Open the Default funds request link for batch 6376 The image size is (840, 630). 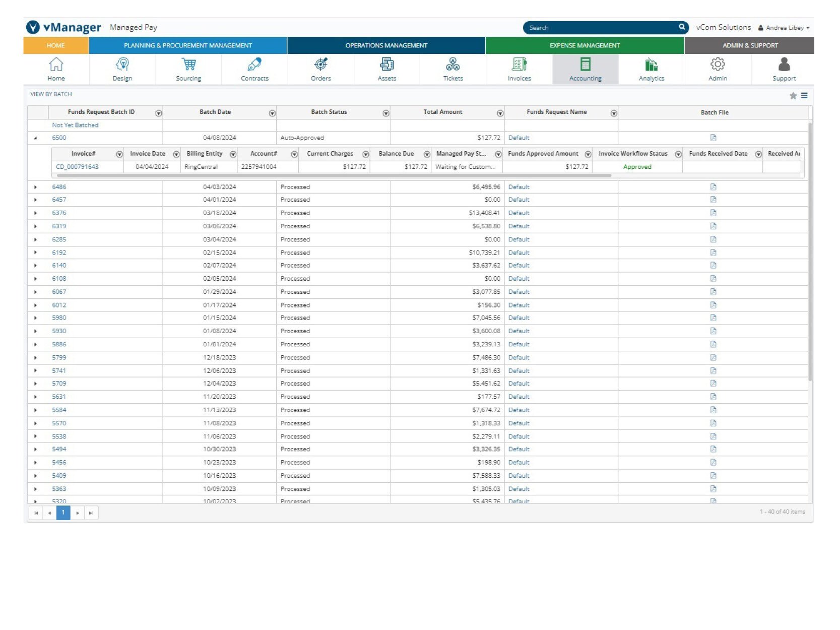point(519,212)
